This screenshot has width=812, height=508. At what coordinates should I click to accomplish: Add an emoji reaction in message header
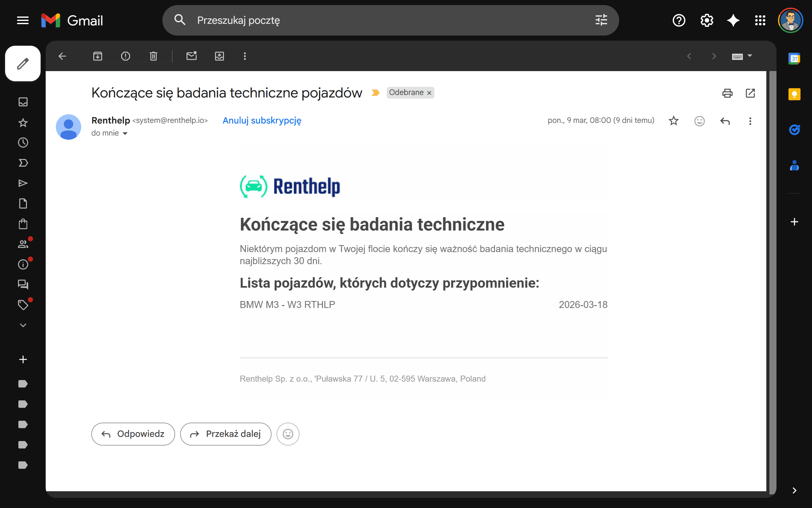(x=699, y=121)
